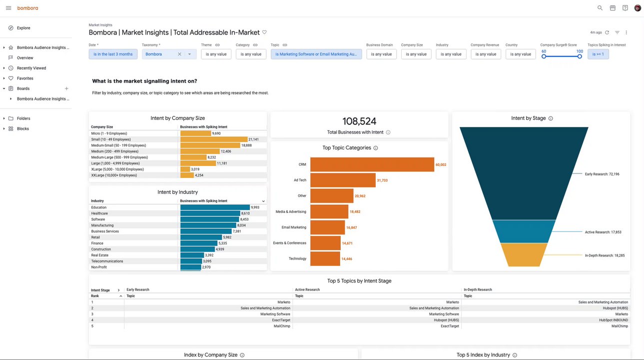Image resolution: width=644 pixels, height=360 pixels.
Task: Edit the Theme filter value
Action: [216, 54]
